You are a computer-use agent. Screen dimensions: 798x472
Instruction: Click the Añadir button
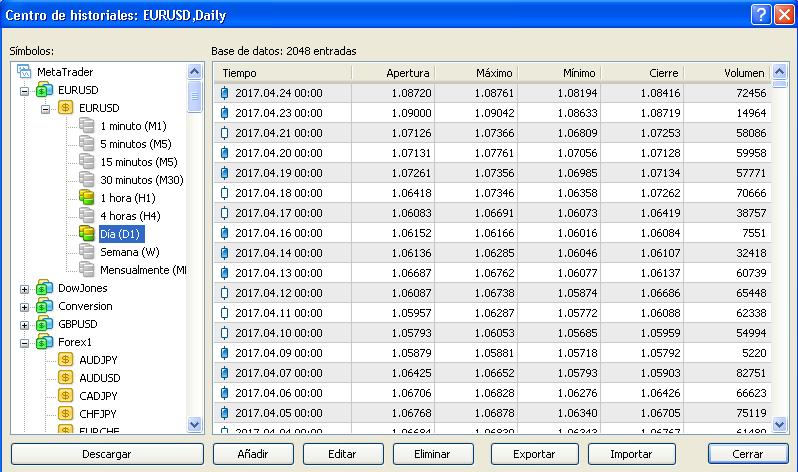point(253,454)
